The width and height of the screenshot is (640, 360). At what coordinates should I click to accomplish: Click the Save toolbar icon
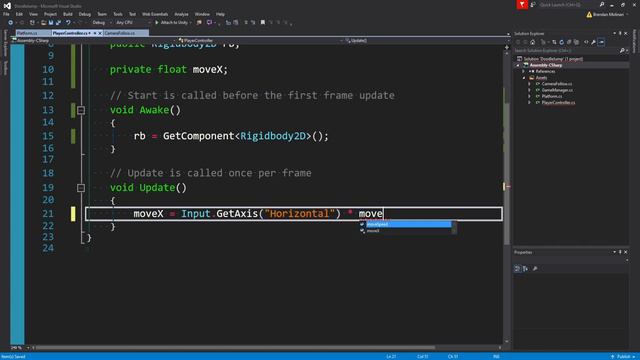pos(51,23)
